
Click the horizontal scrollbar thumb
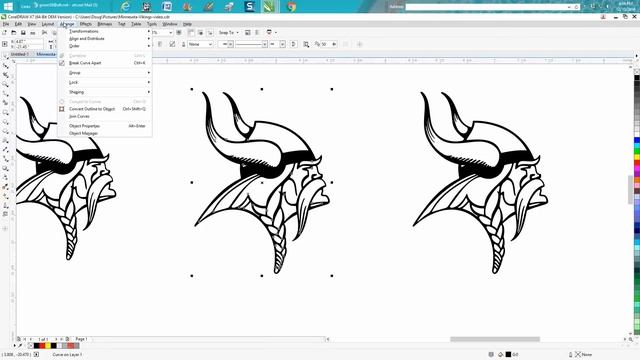pos(495,339)
